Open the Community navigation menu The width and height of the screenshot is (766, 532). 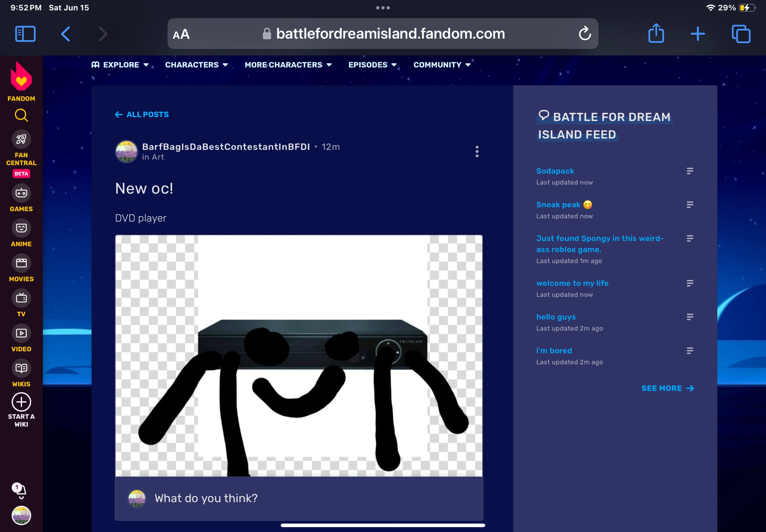[x=442, y=65]
